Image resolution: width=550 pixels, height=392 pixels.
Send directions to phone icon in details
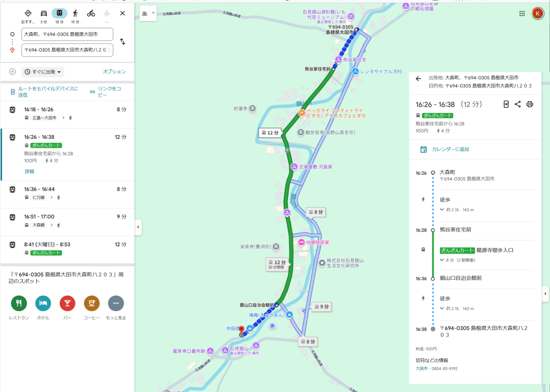coord(506,104)
